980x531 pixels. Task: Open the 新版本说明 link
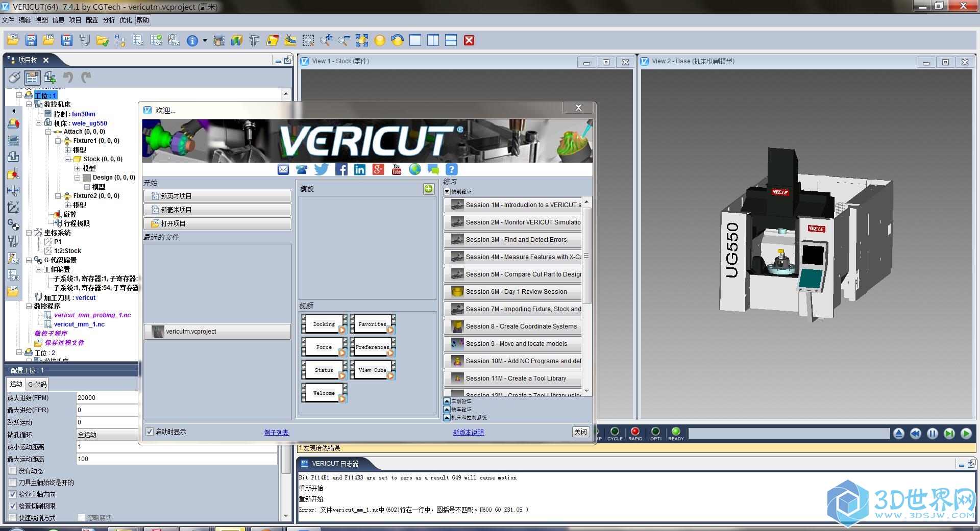(x=469, y=432)
